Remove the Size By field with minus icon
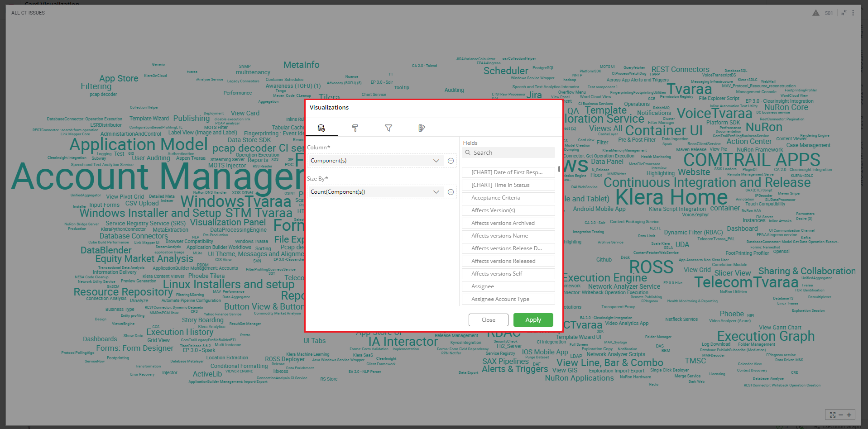Image resolution: width=868 pixels, height=429 pixels. coord(451,192)
